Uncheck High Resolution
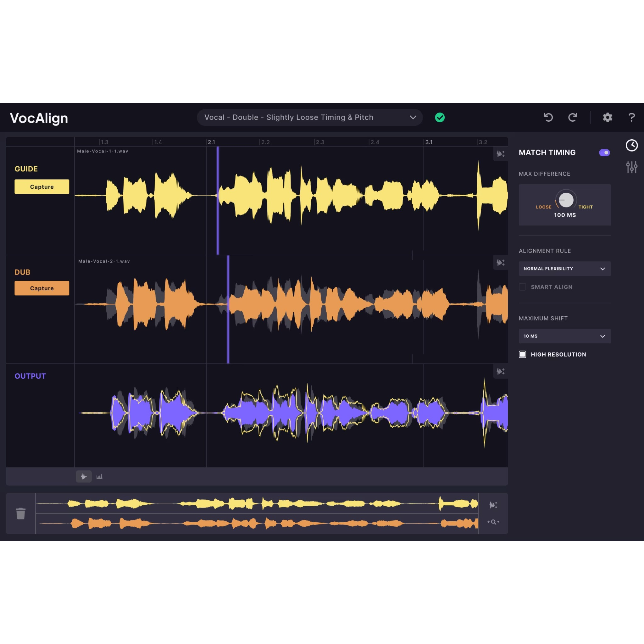 point(522,354)
